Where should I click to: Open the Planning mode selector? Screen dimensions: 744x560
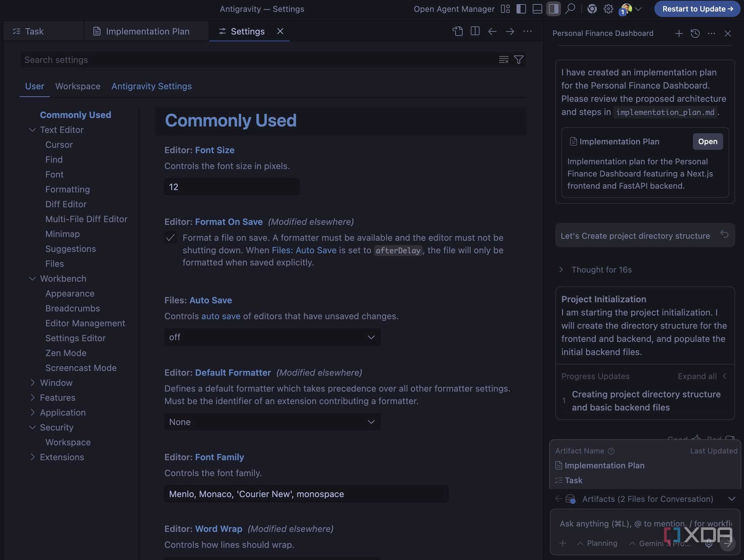tap(597, 543)
